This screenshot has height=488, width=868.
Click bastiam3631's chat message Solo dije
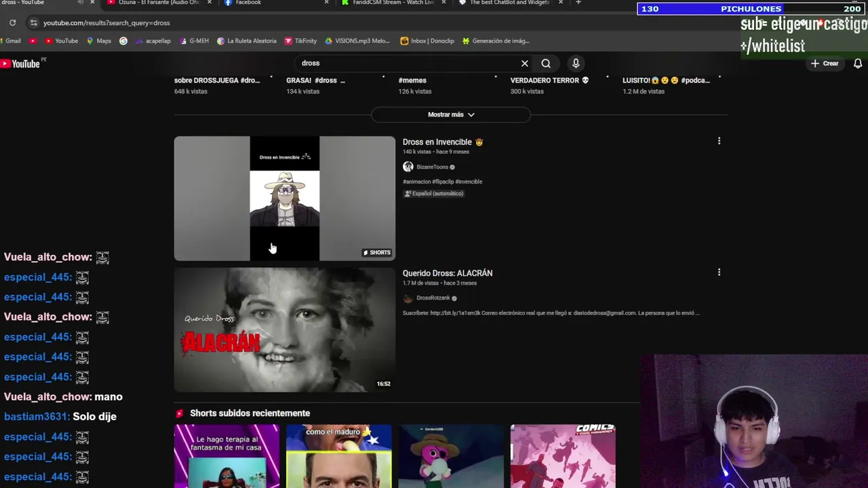point(94,417)
